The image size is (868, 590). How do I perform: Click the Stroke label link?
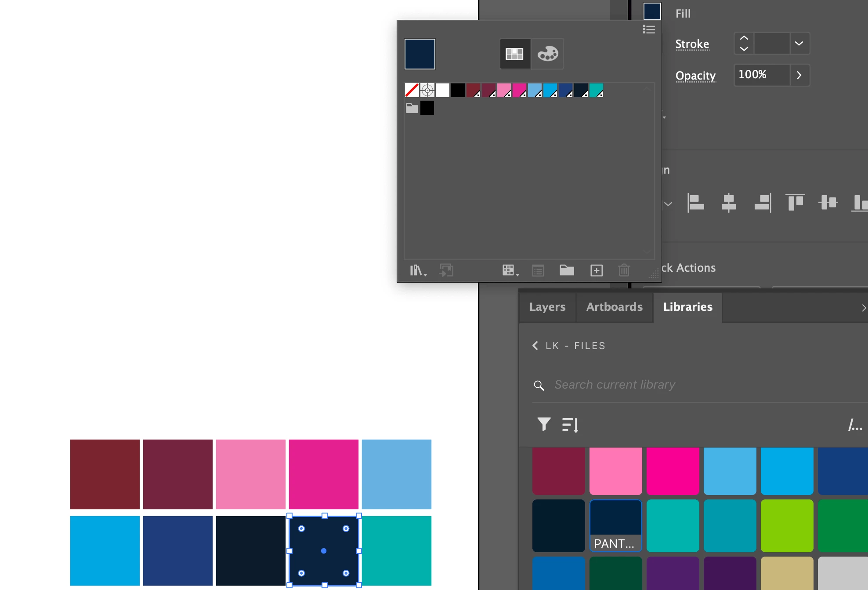pyautogui.click(x=692, y=44)
